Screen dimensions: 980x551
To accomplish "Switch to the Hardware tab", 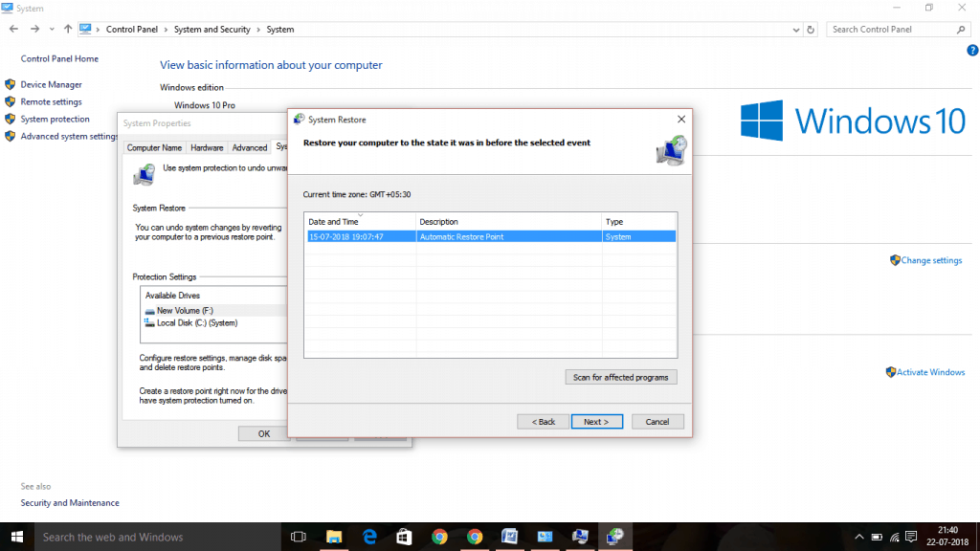I will (207, 147).
